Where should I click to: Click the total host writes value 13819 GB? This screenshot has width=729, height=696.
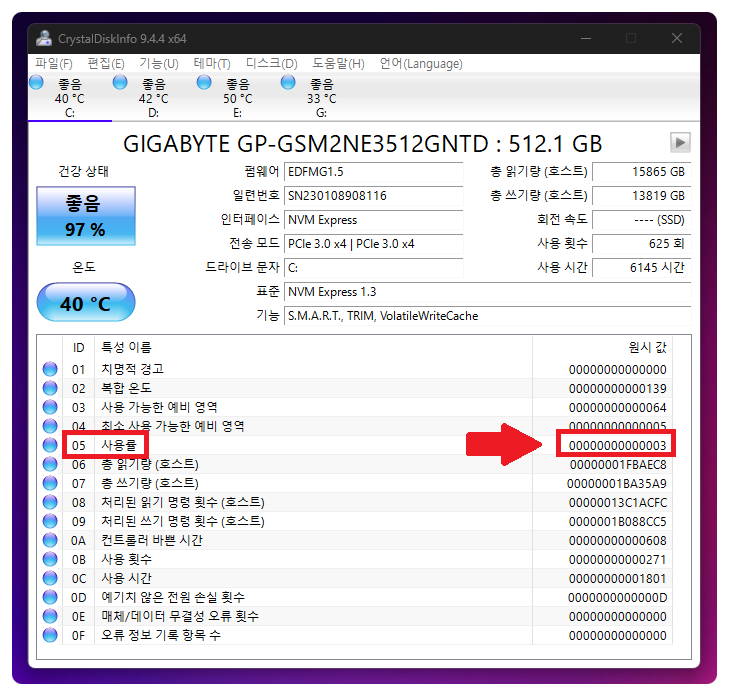[x=642, y=196]
